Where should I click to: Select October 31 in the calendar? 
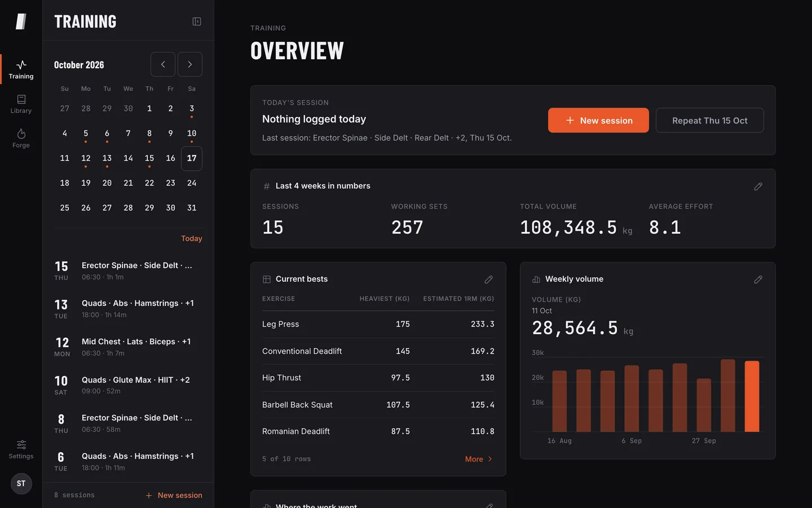pos(192,208)
